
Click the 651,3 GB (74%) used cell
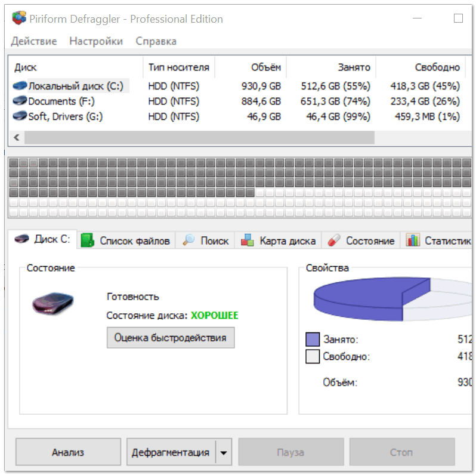tap(335, 101)
